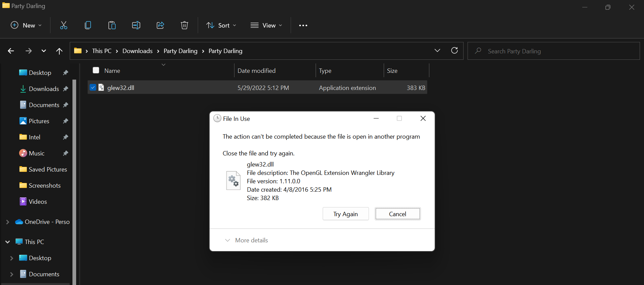This screenshot has width=644, height=285.
Task: Click the Downloads breadcrumb
Action: click(x=138, y=51)
